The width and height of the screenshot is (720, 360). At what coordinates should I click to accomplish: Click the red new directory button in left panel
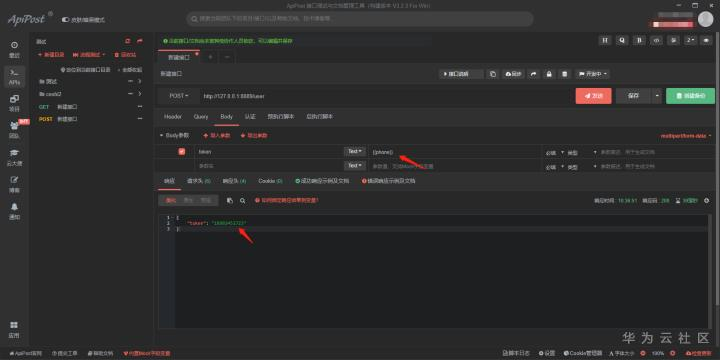click(51, 55)
